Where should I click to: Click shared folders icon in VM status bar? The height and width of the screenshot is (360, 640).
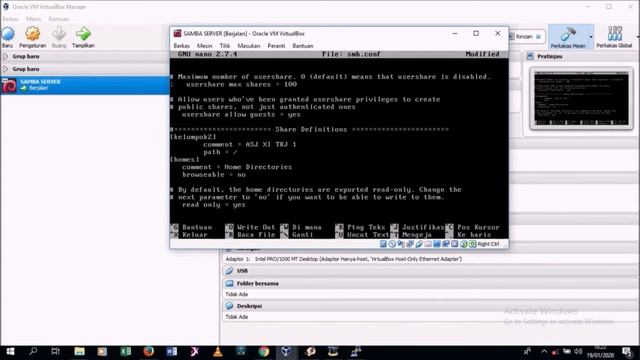(428, 244)
